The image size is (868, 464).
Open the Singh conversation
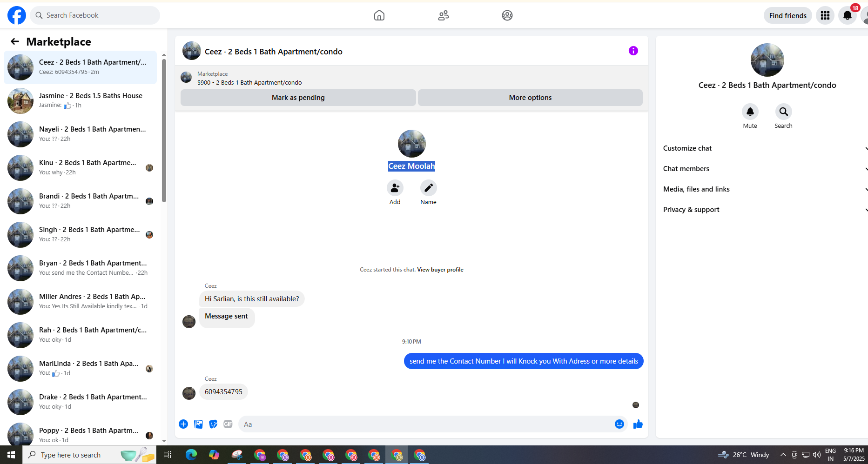tap(80, 235)
